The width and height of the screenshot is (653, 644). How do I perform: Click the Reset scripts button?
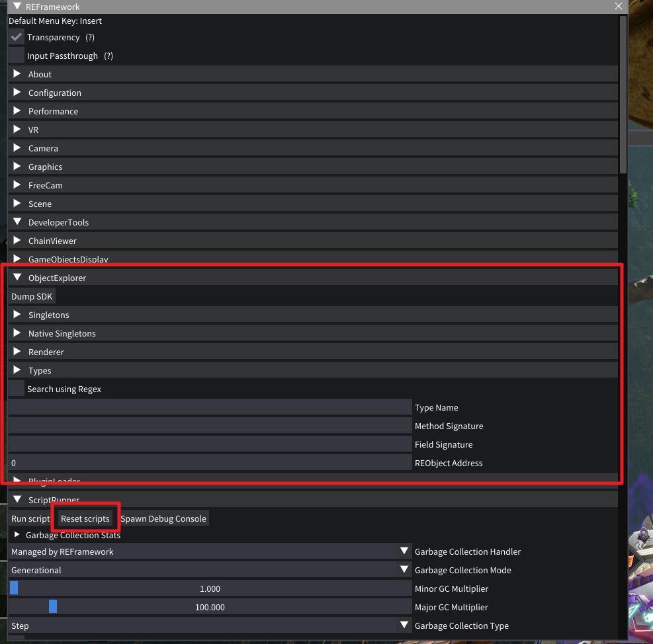(x=85, y=519)
